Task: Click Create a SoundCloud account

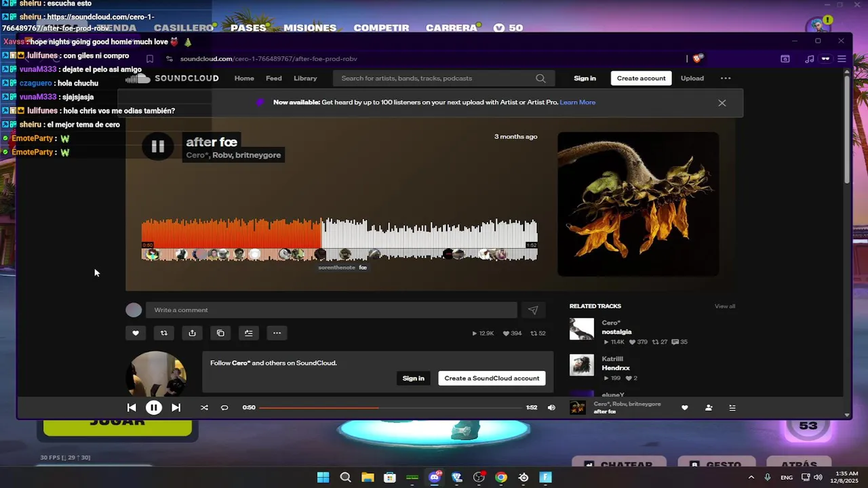Action: point(492,378)
